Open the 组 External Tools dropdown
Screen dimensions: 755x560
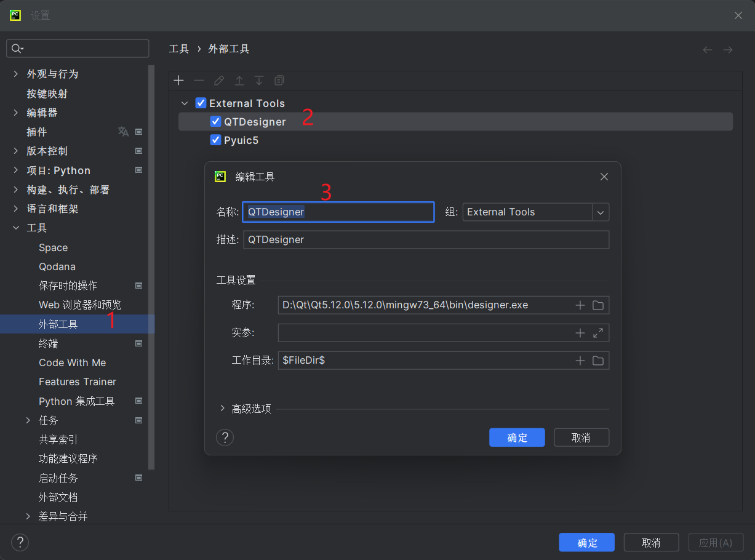601,212
